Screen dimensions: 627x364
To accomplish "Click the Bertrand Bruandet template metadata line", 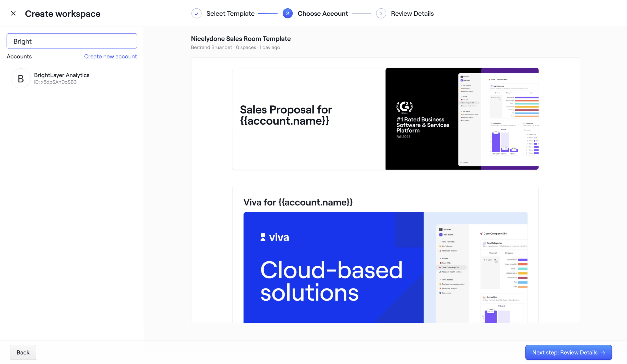I will tap(235, 47).
